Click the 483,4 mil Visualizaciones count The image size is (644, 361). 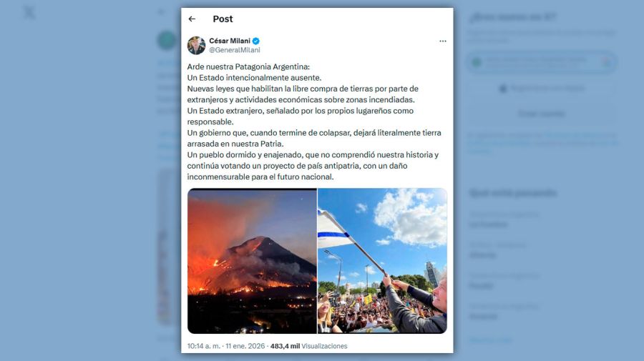point(309,346)
